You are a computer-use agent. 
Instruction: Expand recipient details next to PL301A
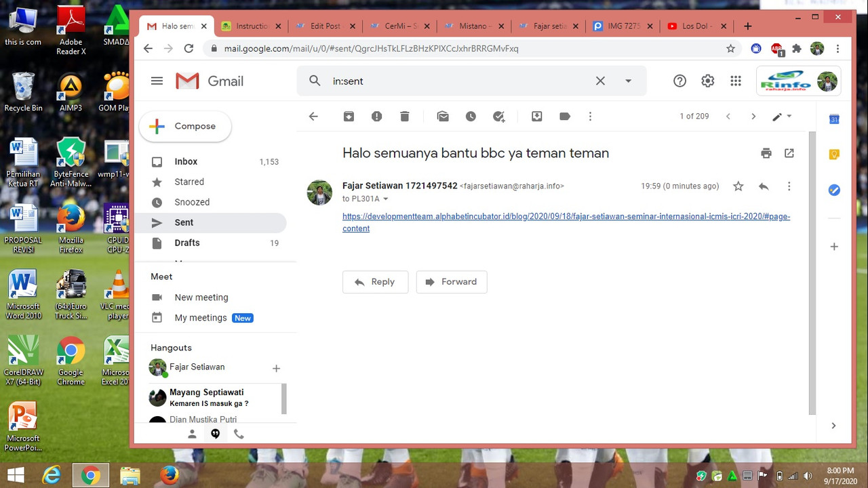pos(386,199)
